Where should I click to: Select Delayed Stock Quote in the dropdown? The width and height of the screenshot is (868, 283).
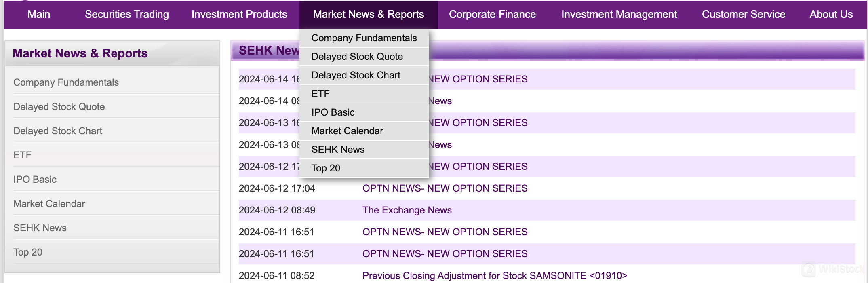coord(357,57)
